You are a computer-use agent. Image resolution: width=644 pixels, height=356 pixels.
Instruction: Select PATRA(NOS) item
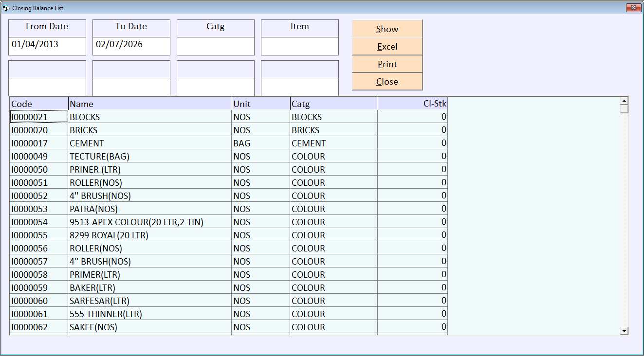[150, 209]
